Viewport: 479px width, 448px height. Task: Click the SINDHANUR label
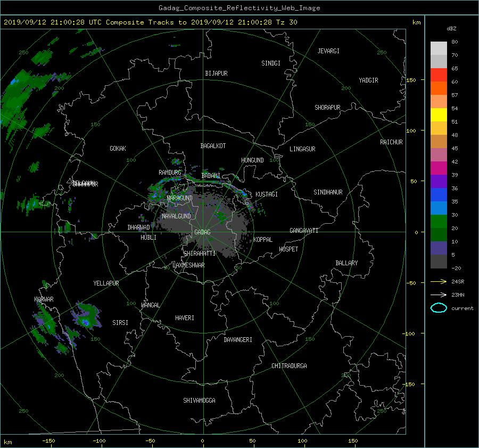point(328,192)
